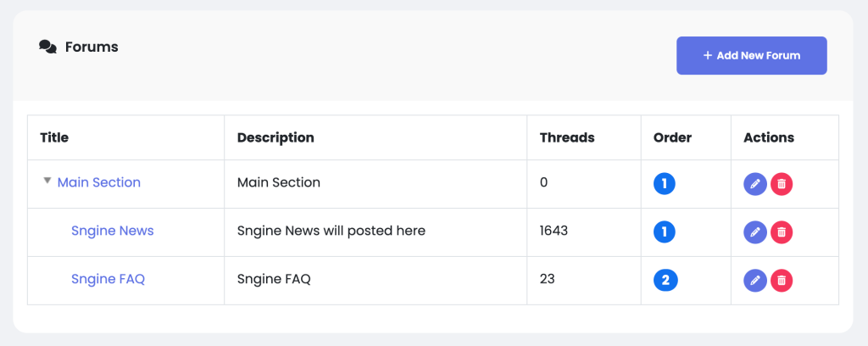Click order badge 2 for Sngine FAQ
Image resolution: width=868 pixels, height=346 pixels.
click(665, 280)
